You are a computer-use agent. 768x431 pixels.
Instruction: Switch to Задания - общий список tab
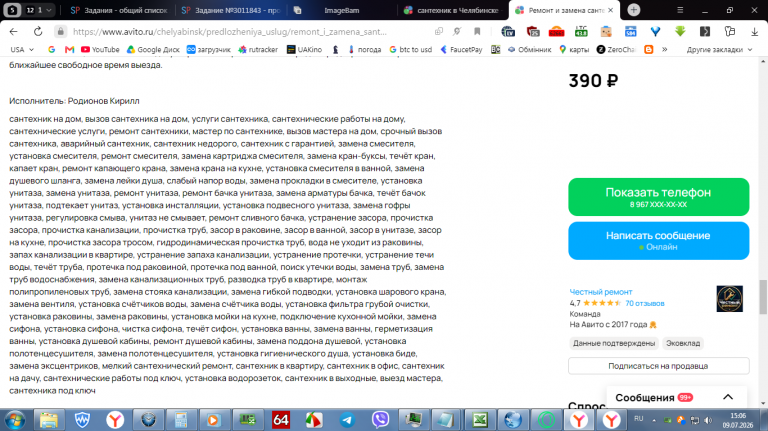119,10
